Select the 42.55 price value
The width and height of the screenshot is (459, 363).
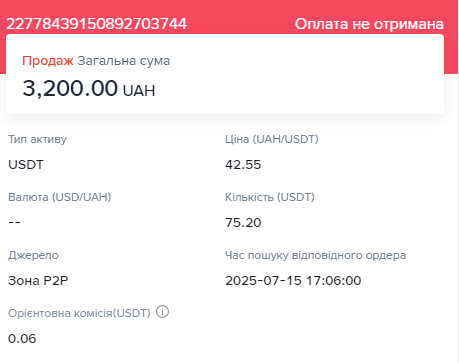(243, 165)
